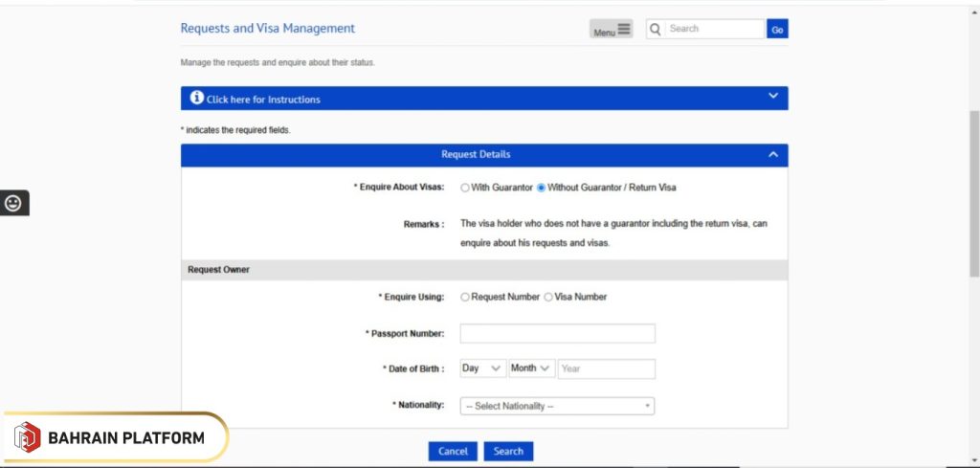980x468 pixels.
Task: Click the Search button below form
Action: 508,451
